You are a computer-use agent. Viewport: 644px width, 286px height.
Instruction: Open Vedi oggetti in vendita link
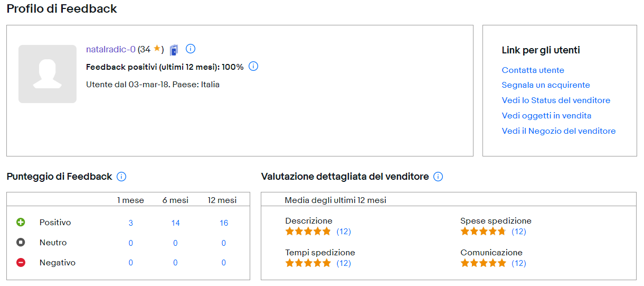(546, 116)
